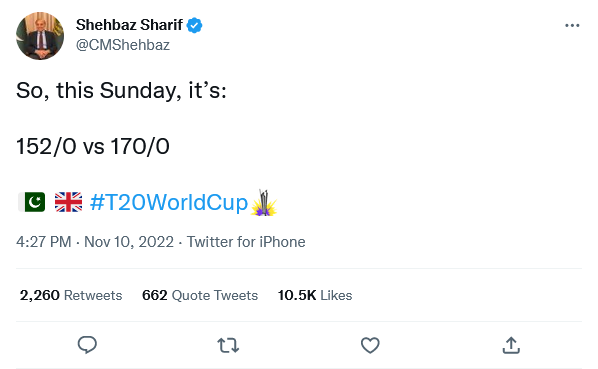The width and height of the screenshot is (598, 369).
Task: Open the @CMShehbaz handle link
Action: pyautogui.click(x=123, y=45)
